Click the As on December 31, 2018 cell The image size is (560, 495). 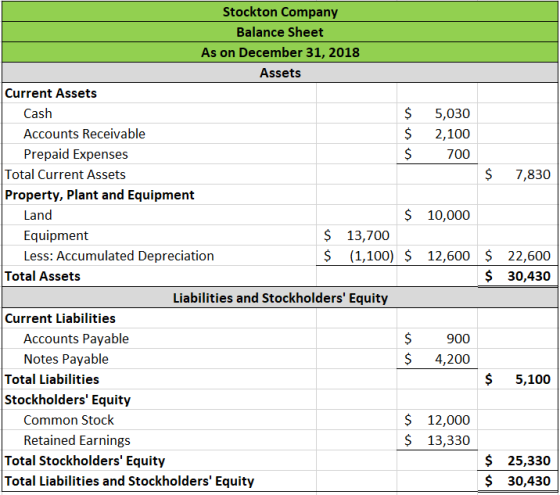point(280,52)
